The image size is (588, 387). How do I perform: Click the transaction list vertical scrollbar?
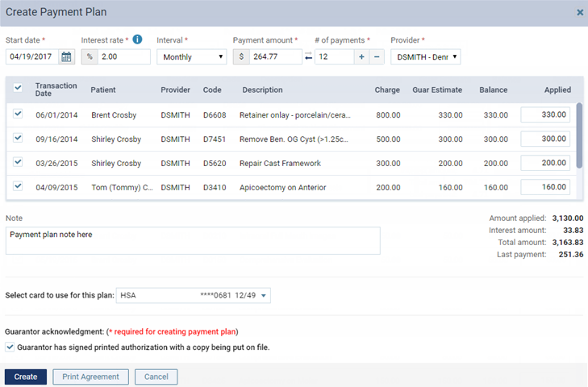[x=578, y=133]
